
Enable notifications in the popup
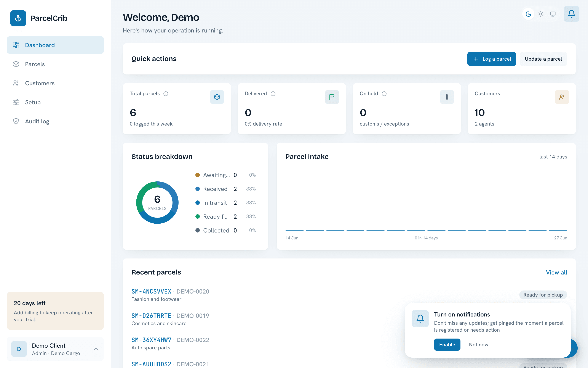(447, 345)
